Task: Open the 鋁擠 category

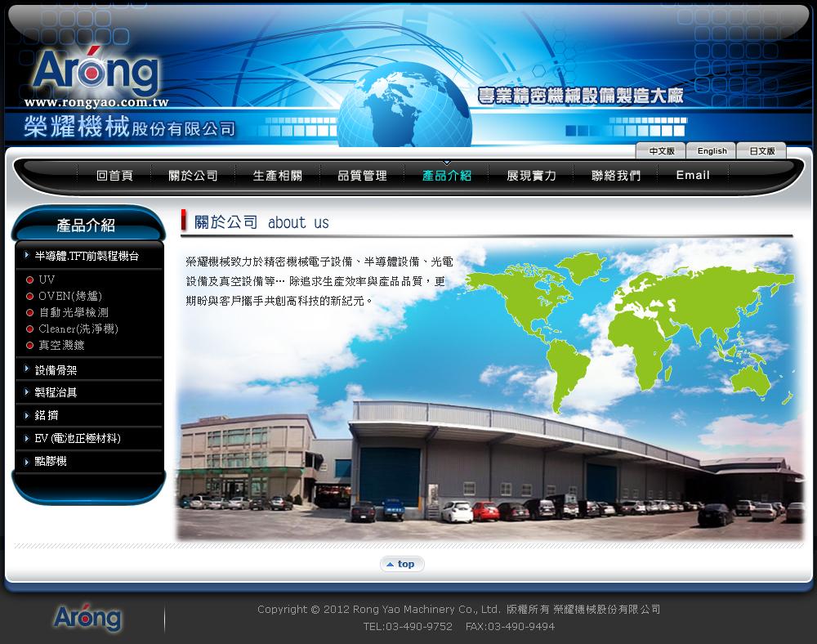Action: tap(47, 415)
